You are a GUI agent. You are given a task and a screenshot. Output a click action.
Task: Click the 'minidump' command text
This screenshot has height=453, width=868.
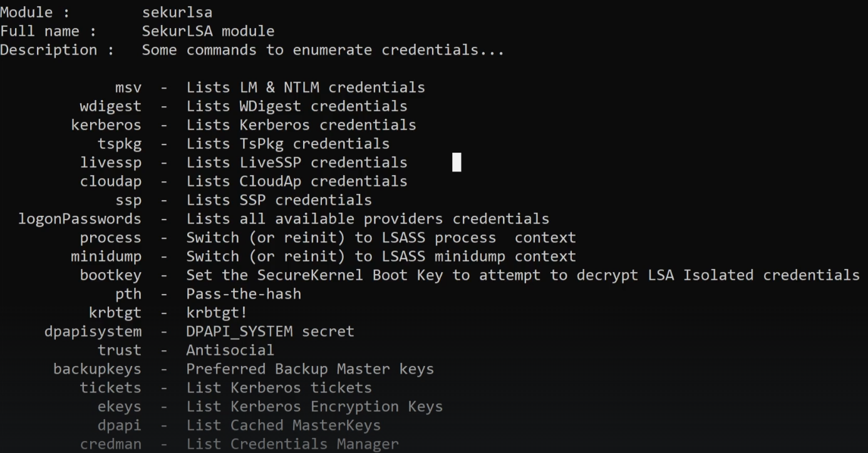click(106, 256)
